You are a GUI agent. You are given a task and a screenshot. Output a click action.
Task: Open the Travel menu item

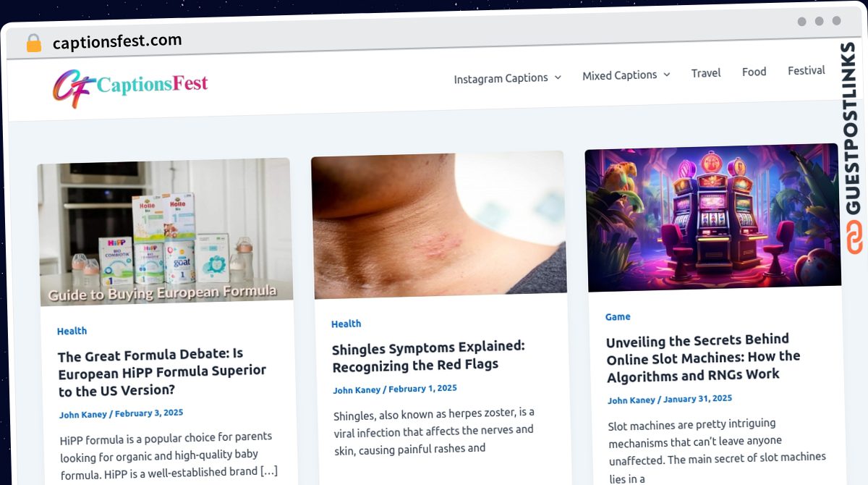(x=706, y=73)
